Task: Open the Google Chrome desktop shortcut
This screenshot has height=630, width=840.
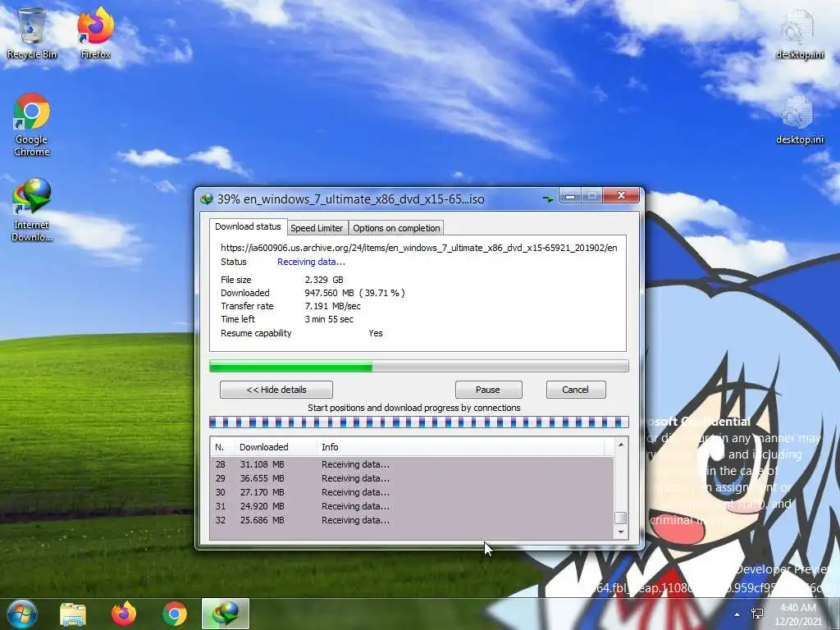Action: coord(32,125)
